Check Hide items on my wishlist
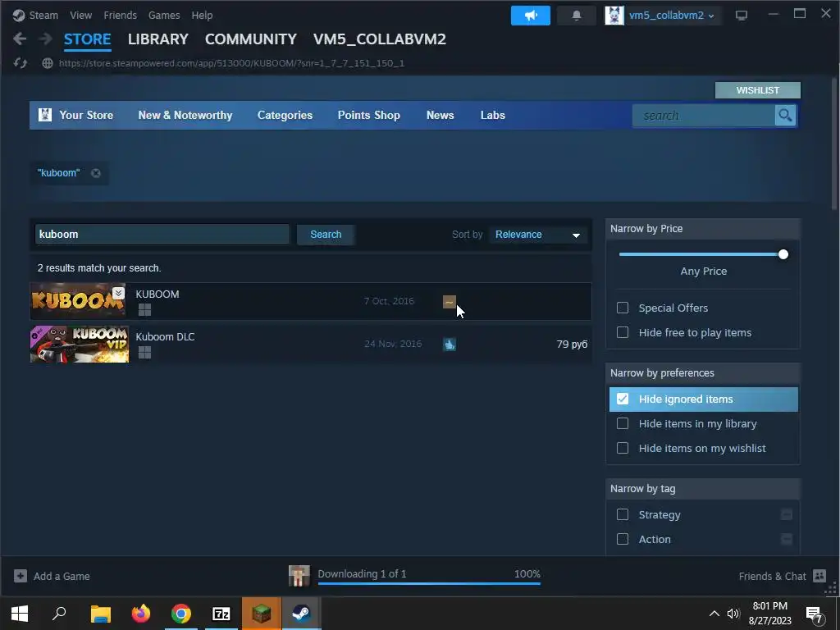The width and height of the screenshot is (840, 630). [623, 448]
